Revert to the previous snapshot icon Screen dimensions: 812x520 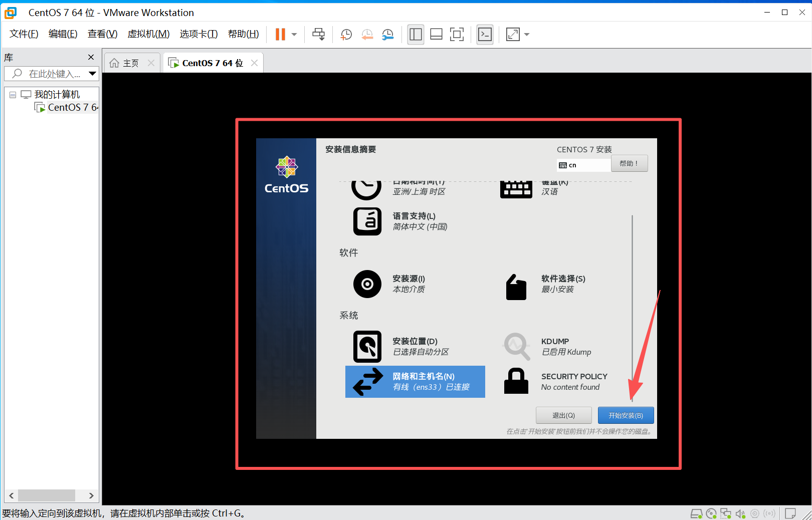tap(367, 34)
